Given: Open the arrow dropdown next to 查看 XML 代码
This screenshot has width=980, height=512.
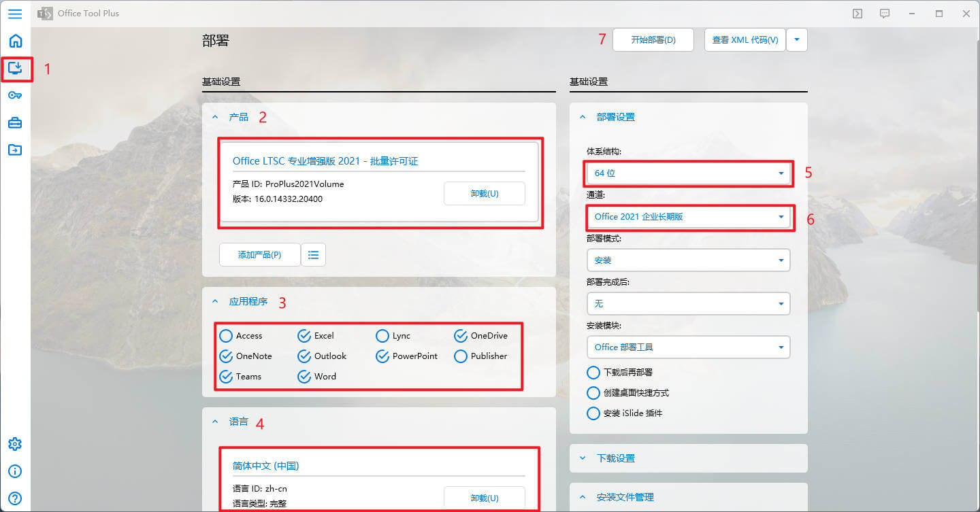Looking at the screenshot, I should (x=797, y=39).
